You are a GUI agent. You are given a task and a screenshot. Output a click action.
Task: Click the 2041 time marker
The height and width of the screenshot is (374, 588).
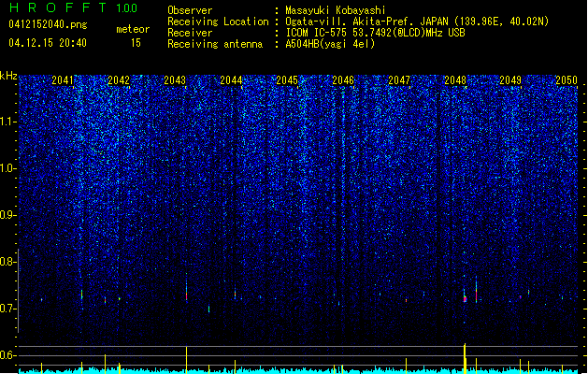(63, 80)
